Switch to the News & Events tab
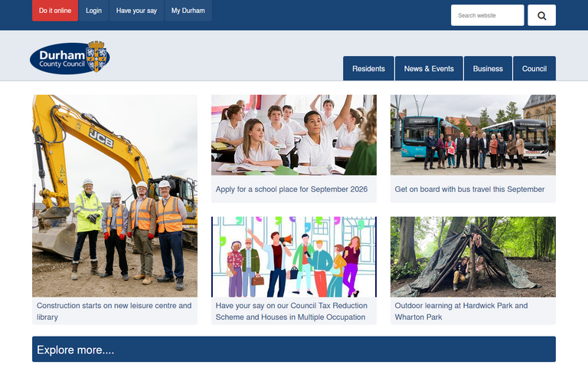 pyautogui.click(x=429, y=68)
